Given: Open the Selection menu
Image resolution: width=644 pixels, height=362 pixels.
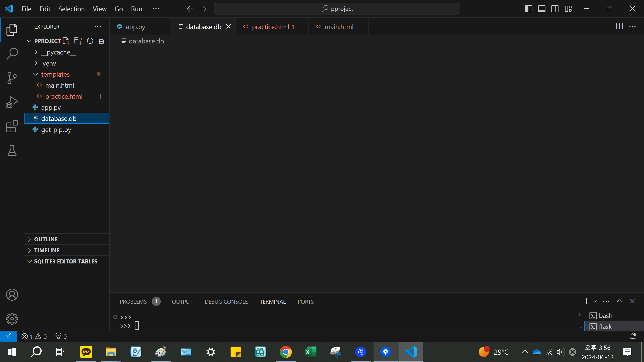Looking at the screenshot, I should click(71, 9).
